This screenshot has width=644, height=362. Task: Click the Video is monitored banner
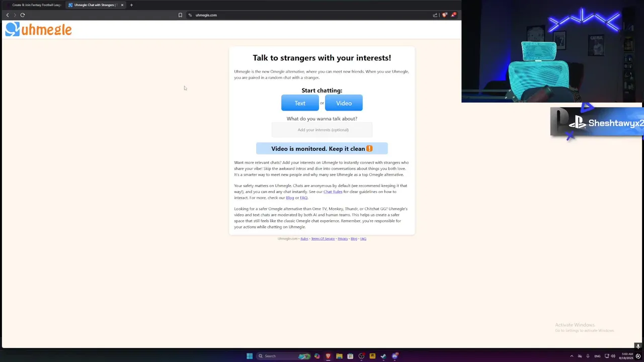pyautogui.click(x=322, y=148)
